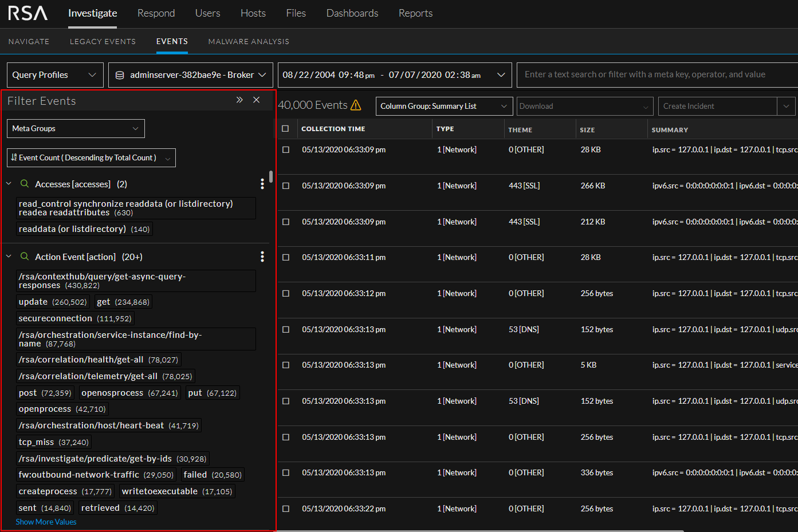Click the RSA logo in the top bar
Image resolution: width=798 pixels, height=532 pixels.
(27, 13)
